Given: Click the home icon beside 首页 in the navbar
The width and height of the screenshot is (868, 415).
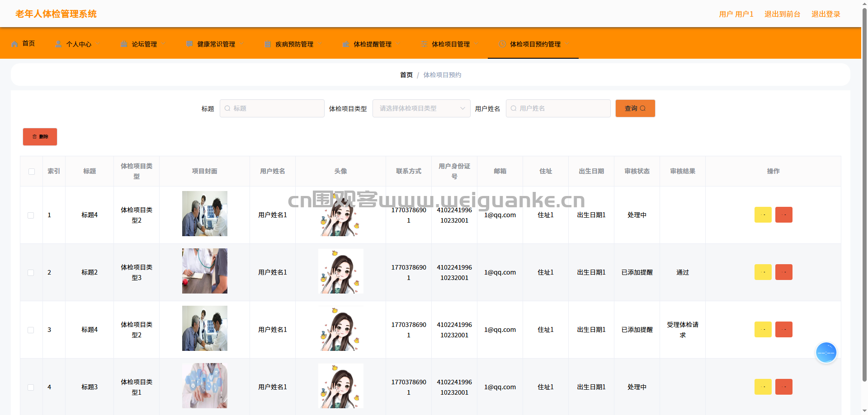Looking at the screenshot, I should tap(15, 44).
